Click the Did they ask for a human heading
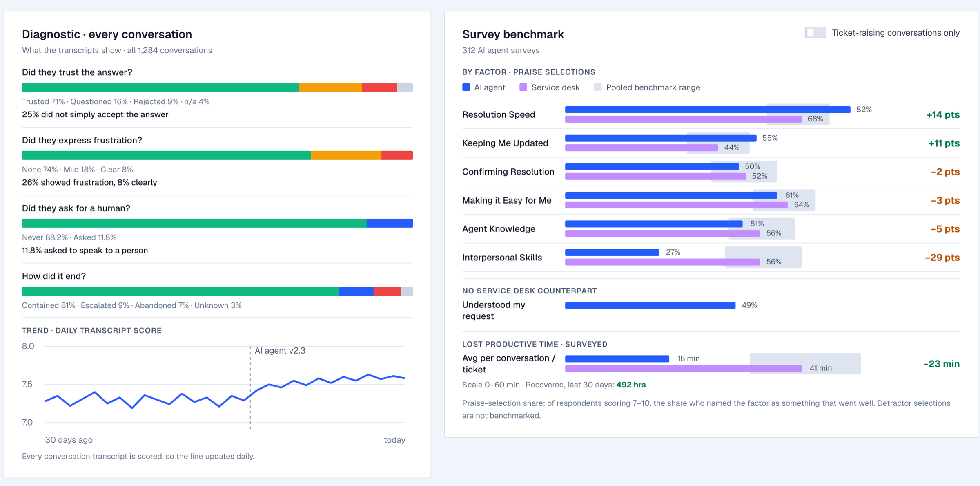 76,208
